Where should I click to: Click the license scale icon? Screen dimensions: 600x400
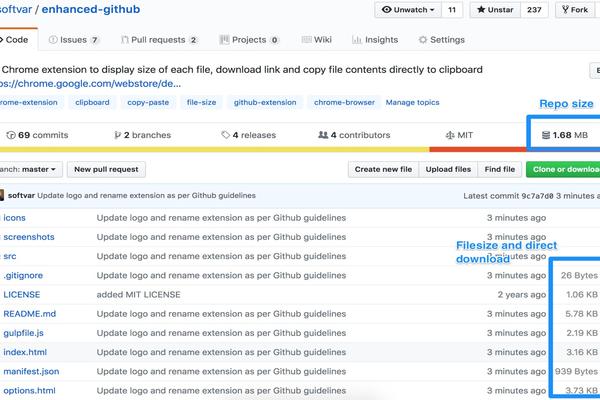pos(450,135)
